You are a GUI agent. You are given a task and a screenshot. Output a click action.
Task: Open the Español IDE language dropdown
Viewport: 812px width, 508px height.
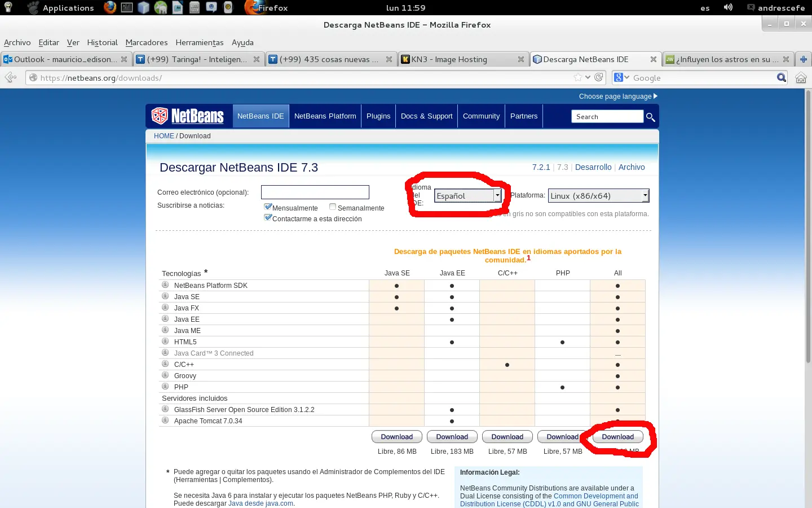467,196
